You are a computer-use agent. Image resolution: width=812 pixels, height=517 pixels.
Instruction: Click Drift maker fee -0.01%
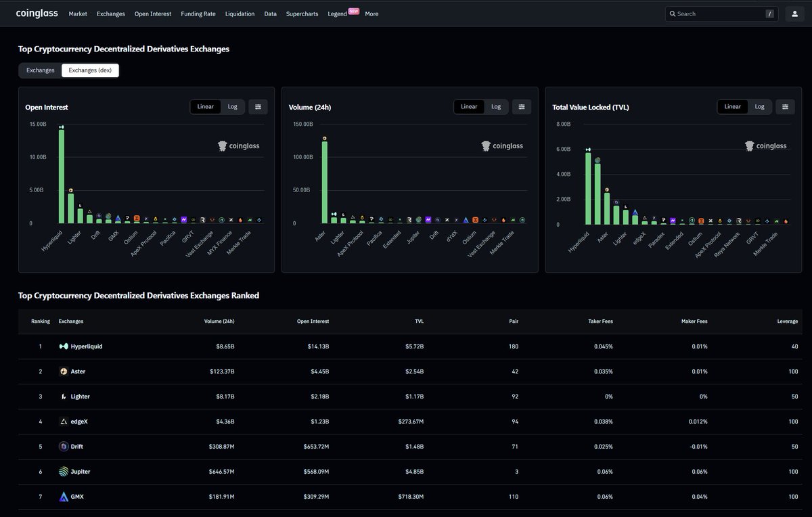[x=699, y=447]
